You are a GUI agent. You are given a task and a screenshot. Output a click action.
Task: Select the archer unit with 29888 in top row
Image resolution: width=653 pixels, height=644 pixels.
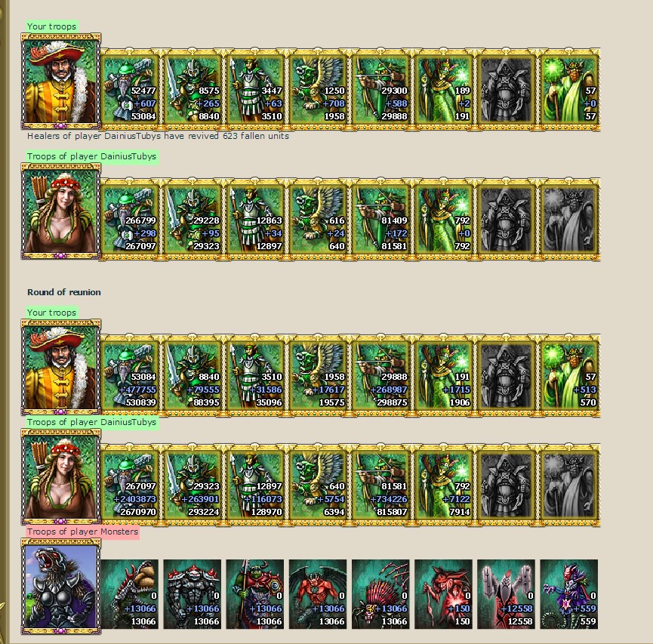pyautogui.click(x=380, y=90)
